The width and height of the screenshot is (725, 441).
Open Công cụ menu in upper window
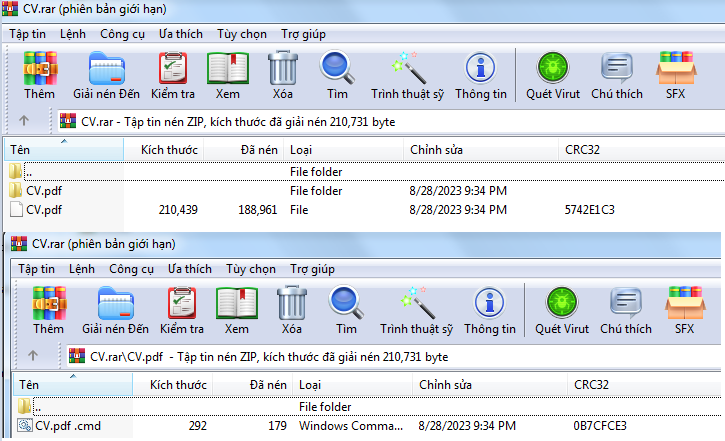[x=123, y=34]
